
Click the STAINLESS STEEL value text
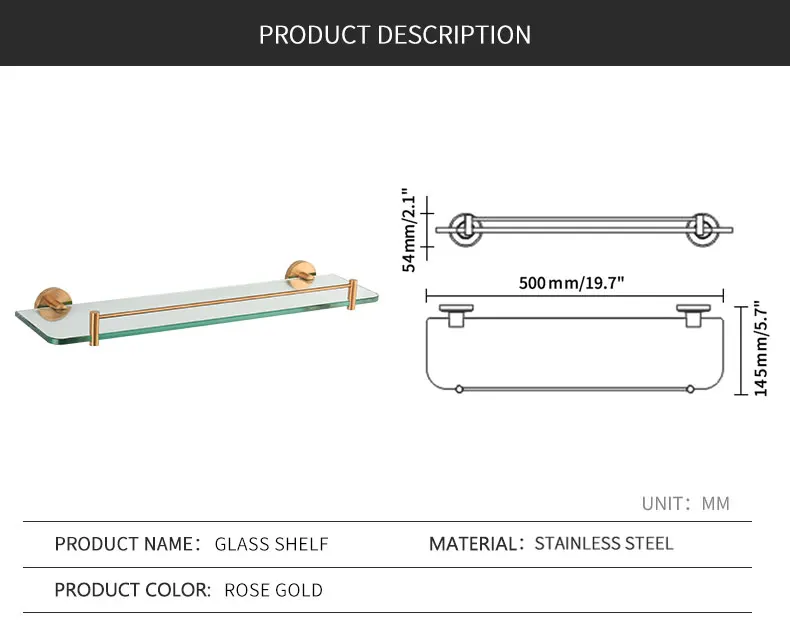(x=604, y=543)
